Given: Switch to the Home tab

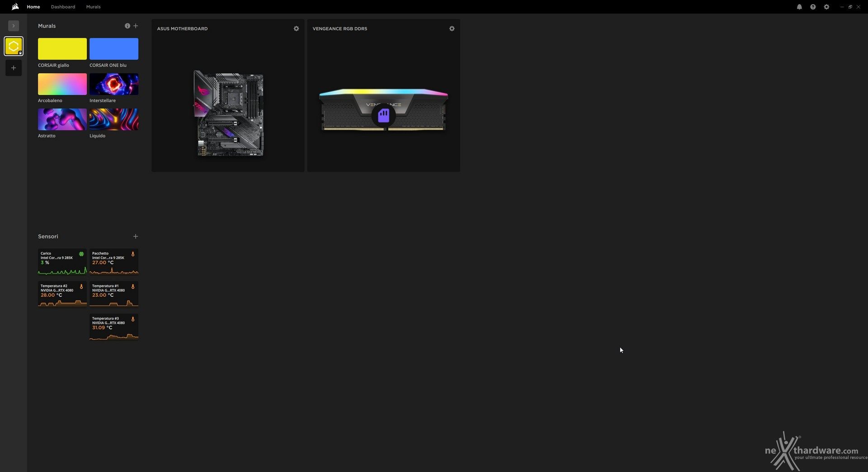Looking at the screenshot, I should tap(33, 7).
